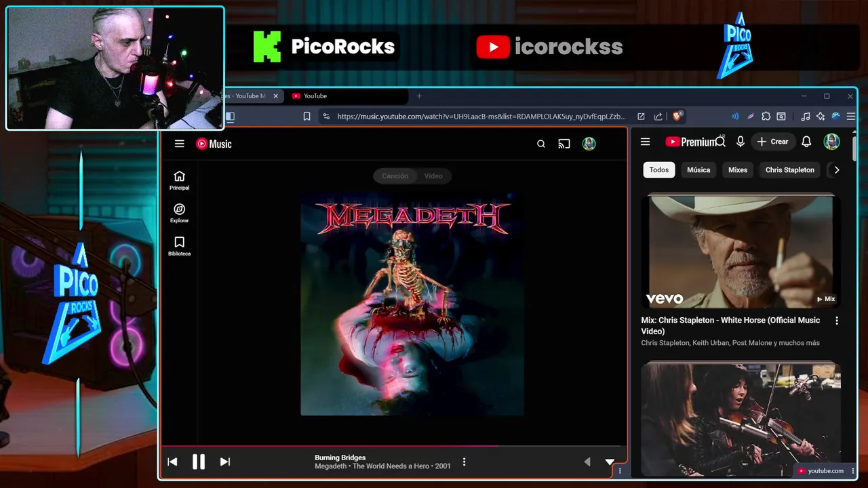The width and height of the screenshot is (868, 488).
Task: Open YouTube notifications bell
Action: tap(806, 142)
